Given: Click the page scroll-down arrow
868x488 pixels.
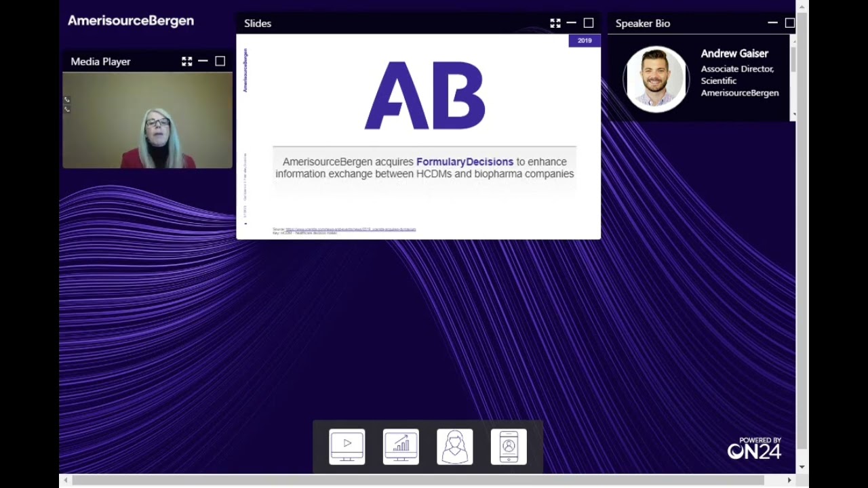Looking at the screenshot, I should tap(802, 467).
